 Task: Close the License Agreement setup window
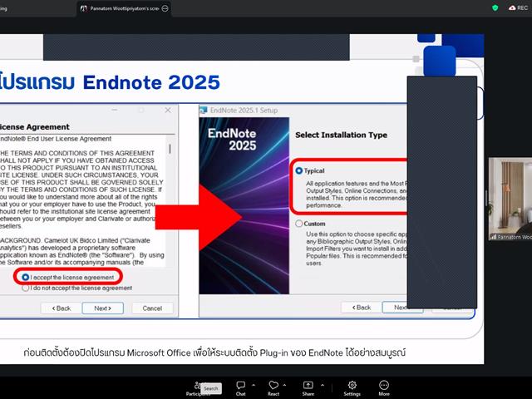coord(168,111)
